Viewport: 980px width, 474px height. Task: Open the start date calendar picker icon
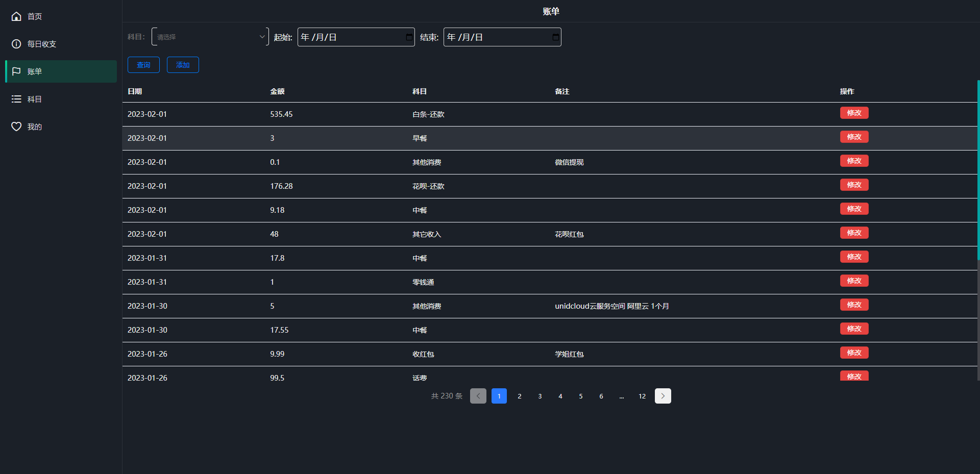coord(409,37)
